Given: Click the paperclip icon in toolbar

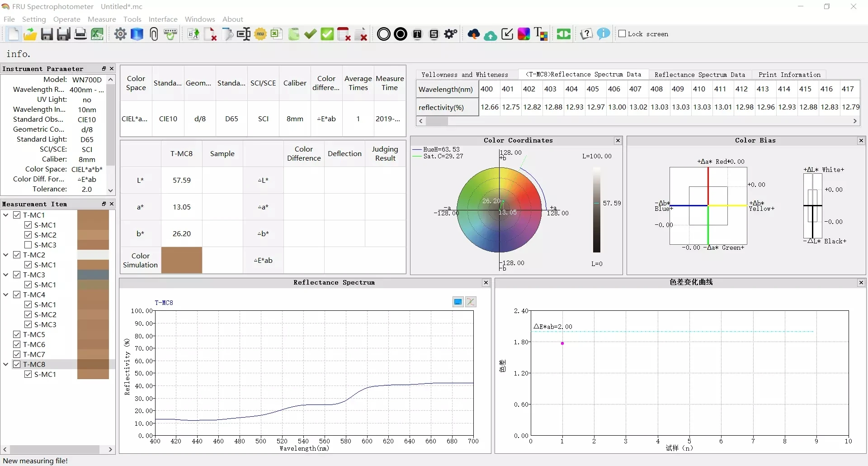Looking at the screenshot, I should (x=154, y=34).
